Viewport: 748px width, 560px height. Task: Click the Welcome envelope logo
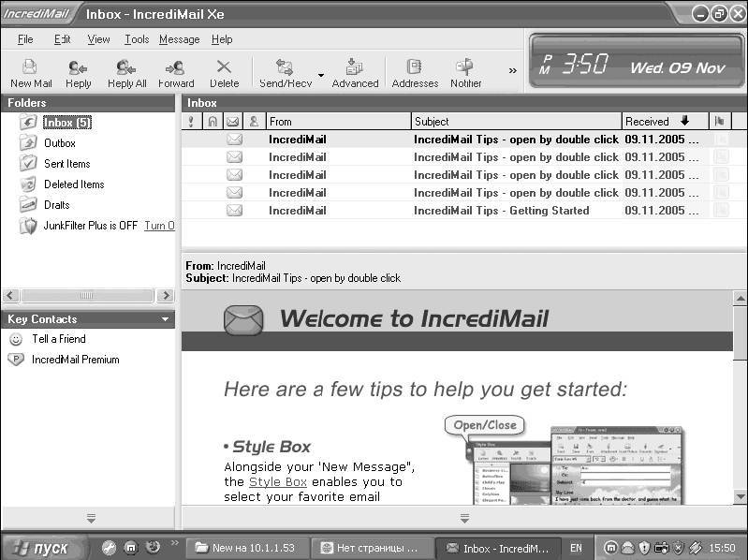coord(243,320)
